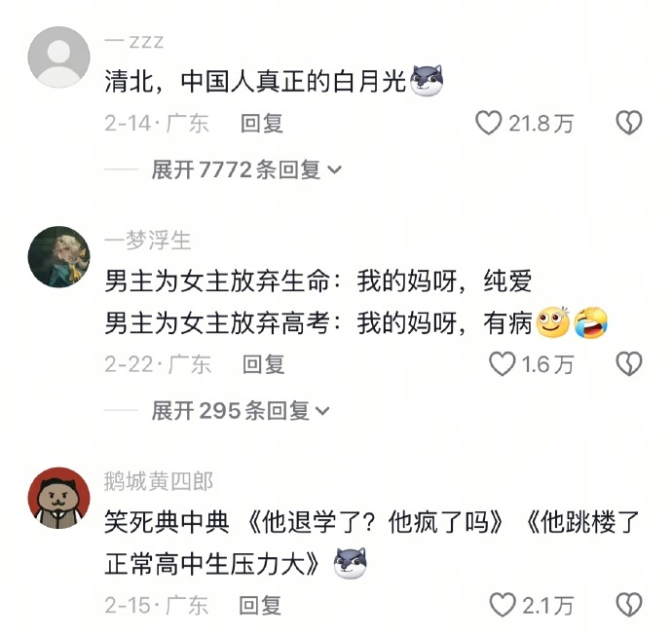Like the comment by 一zzz
The image size is (672, 636).
pos(489,123)
